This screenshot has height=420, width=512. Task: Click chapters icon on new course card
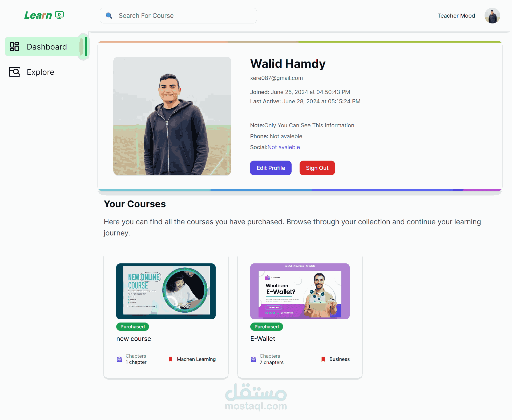[x=119, y=359]
